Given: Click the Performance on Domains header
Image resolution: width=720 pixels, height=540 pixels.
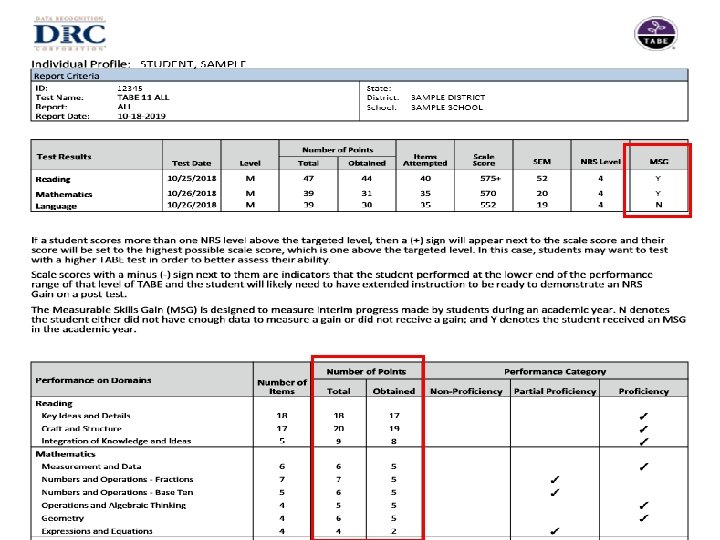Looking at the screenshot, I should [93, 380].
